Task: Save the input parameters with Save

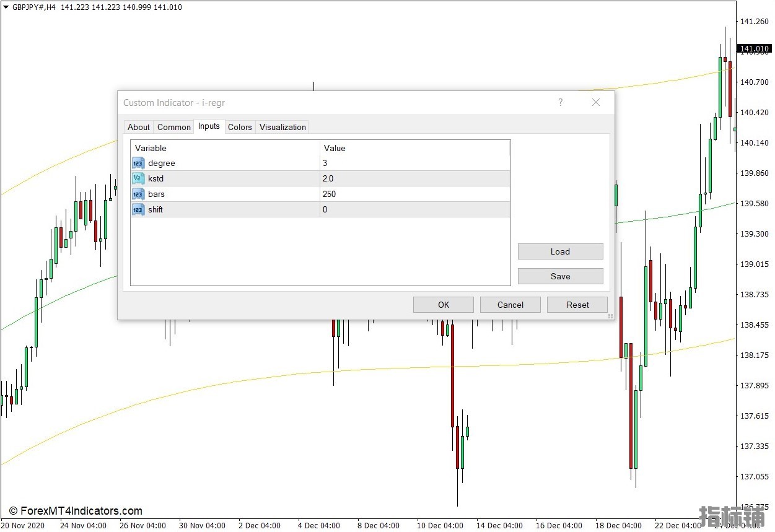Action: [560, 276]
